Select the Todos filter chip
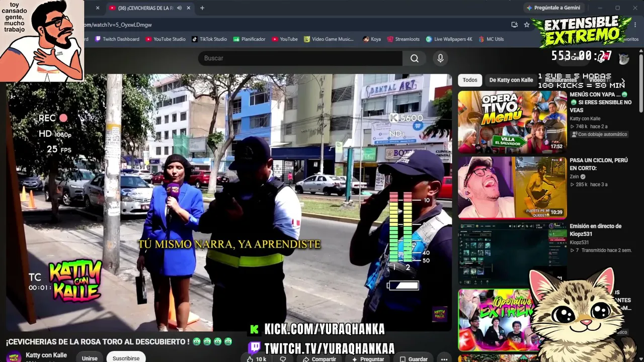The width and height of the screenshot is (644, 362). pyautogui.click(x=470, y=80)
